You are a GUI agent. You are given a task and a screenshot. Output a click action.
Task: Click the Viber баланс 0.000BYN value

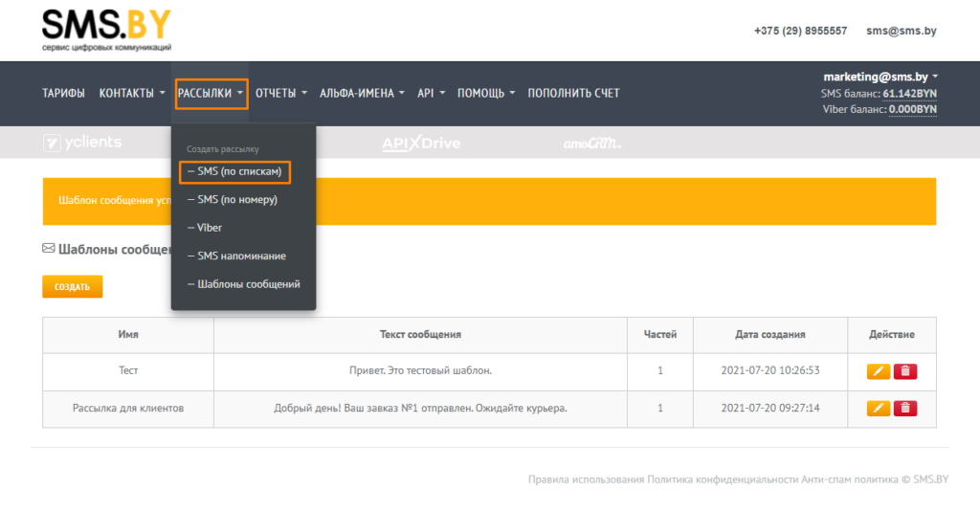(912, 109)
